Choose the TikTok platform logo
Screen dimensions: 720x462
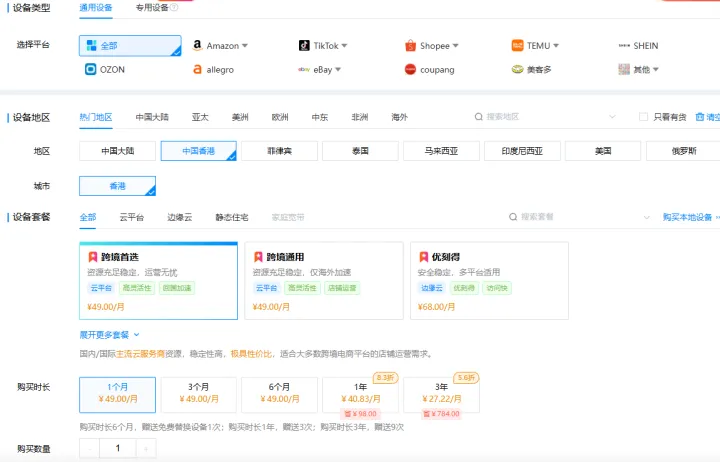point(304,45)
